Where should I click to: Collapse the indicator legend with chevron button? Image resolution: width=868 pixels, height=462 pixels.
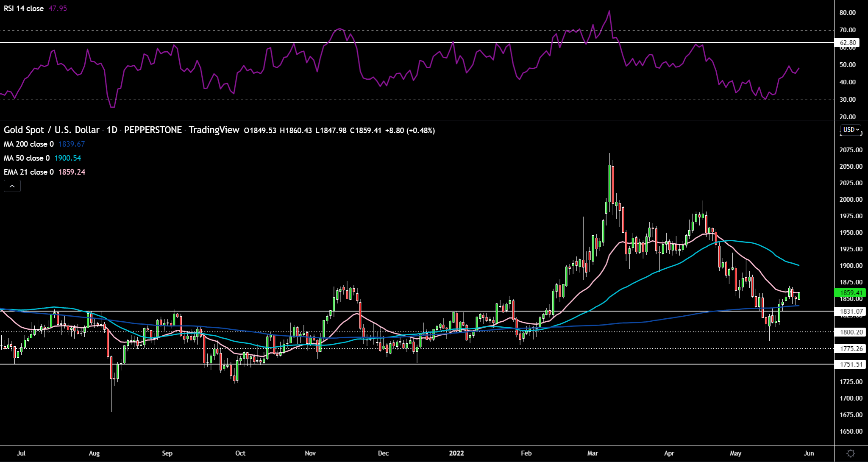pyautogui.click(x=12, y=186)
